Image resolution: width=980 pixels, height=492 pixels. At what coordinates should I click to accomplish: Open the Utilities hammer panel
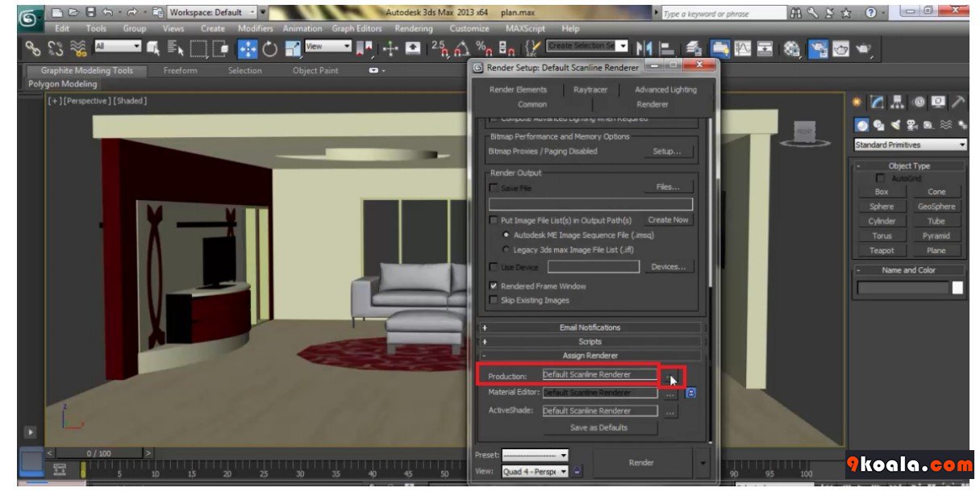pos(958,102)
